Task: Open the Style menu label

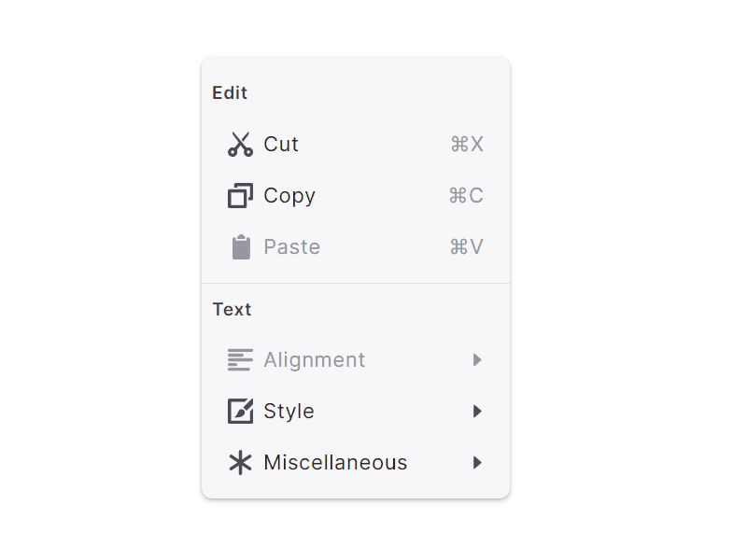Action: click(x=289, y=412)
